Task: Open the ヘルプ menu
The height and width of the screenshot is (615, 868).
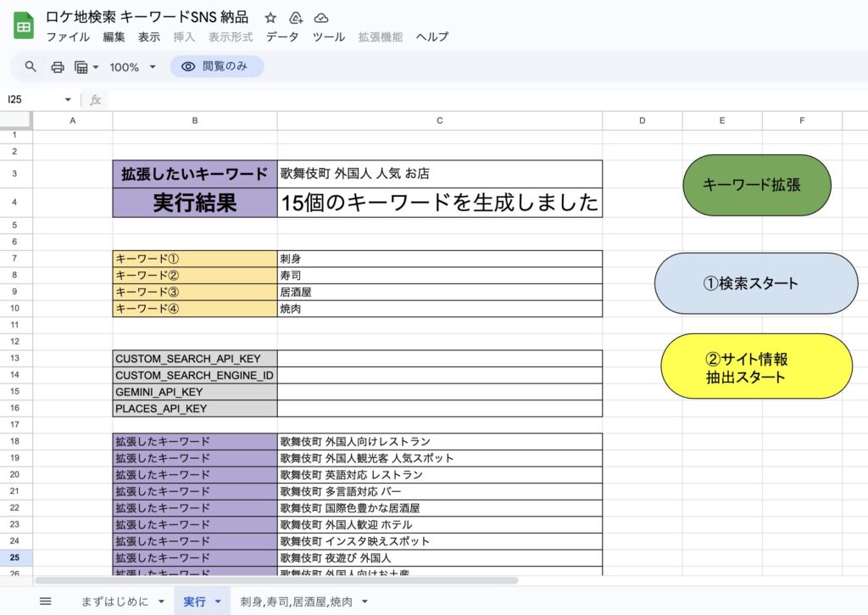Action: pos(432,37)
